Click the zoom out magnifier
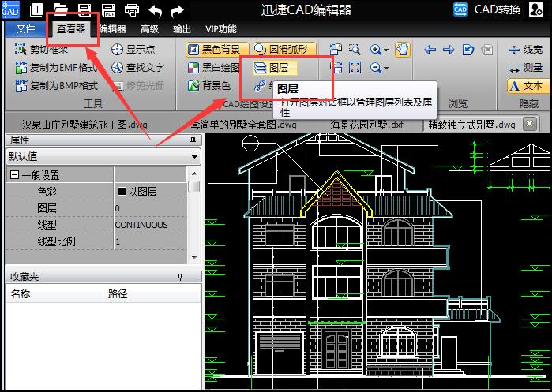 [376, 68]
